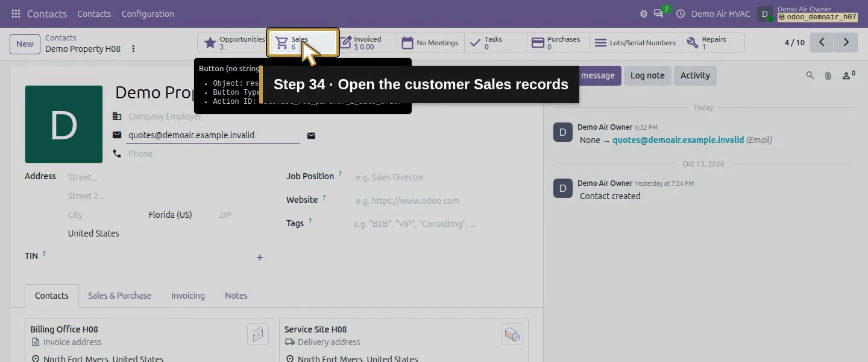The image size is (868, 362).
Task: Open the activities clock icon
Action: pyautogui.click(x=681, y=13)
